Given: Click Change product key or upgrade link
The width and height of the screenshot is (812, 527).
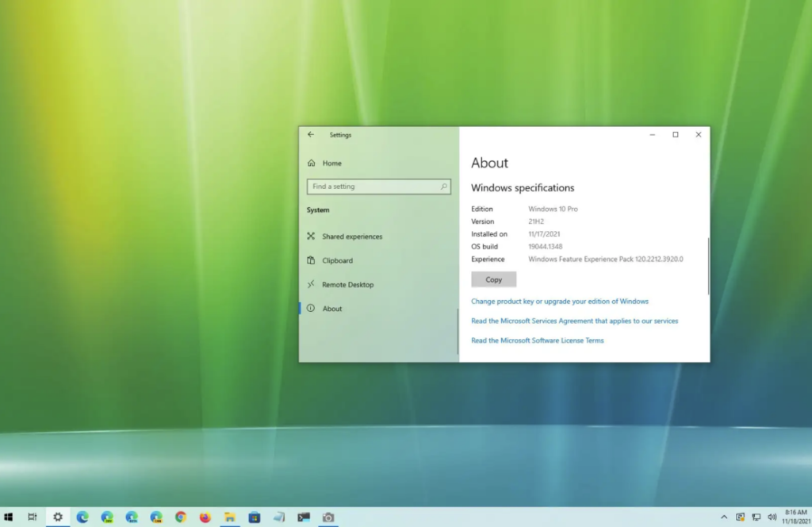Looking at the screenshot, I should (x=559, y=302).
